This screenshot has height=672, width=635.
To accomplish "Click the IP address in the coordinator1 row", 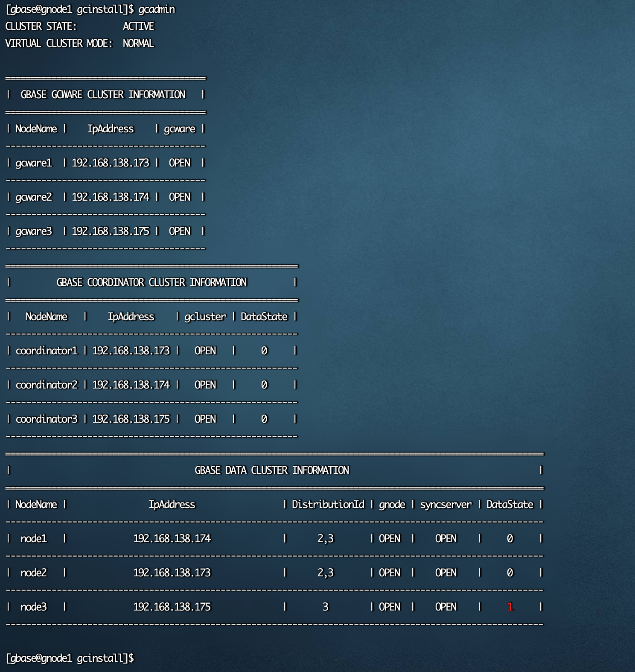I will pos(131,351).
